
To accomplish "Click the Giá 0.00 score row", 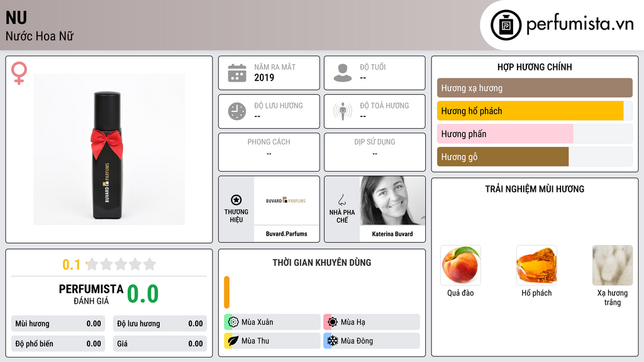I will pyautogui.click(x=160, y=344).
